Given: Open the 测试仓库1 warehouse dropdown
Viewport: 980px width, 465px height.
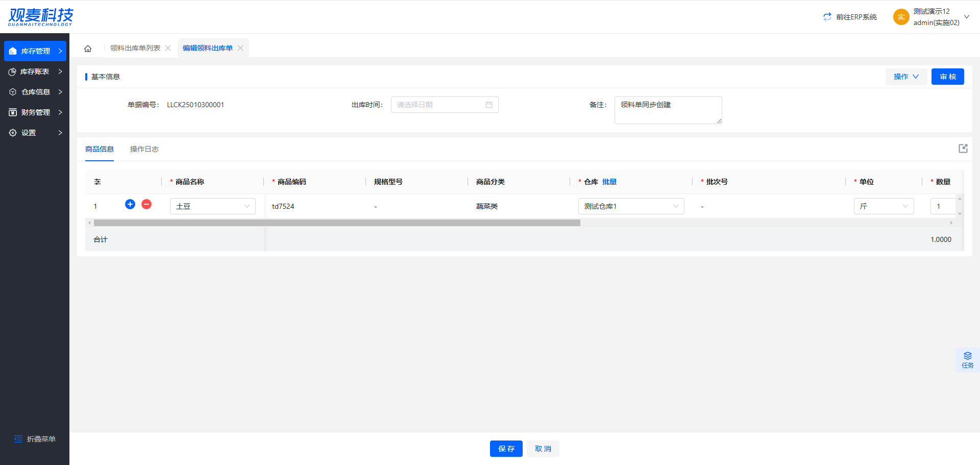Looking at the screenshot, I should click(631, 206).
